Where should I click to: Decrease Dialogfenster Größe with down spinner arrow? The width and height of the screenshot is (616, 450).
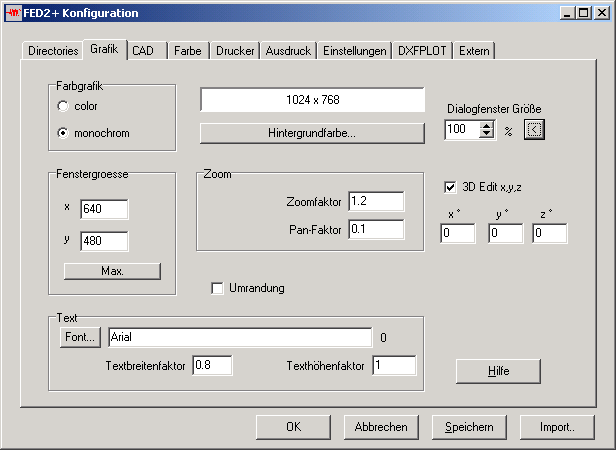486,134
